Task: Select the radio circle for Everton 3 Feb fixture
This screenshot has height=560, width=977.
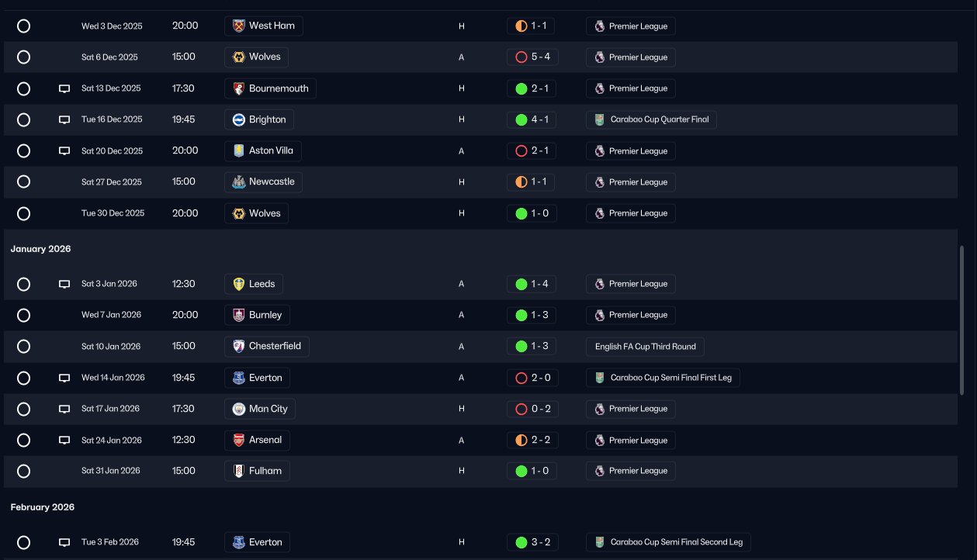Action: coord(23,542)
